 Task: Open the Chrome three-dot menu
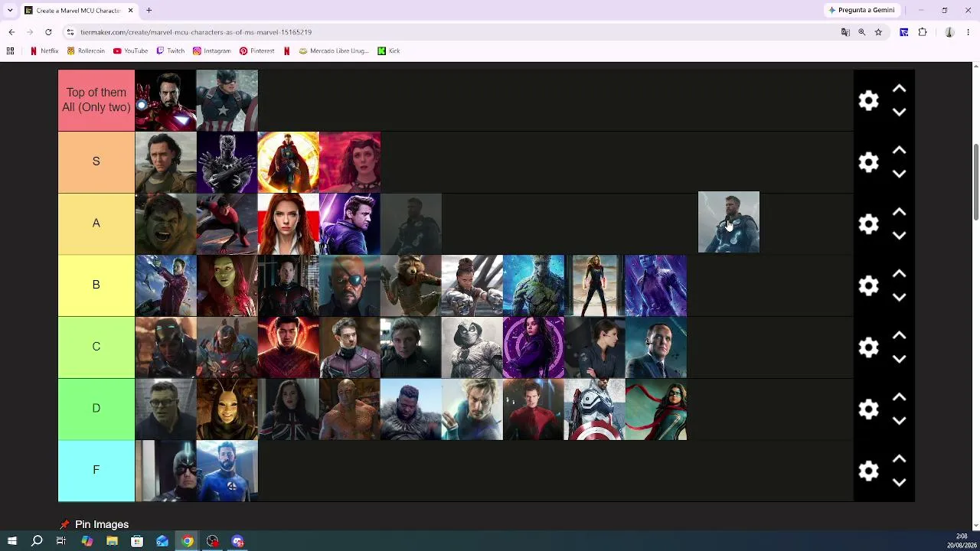point(969,32)
